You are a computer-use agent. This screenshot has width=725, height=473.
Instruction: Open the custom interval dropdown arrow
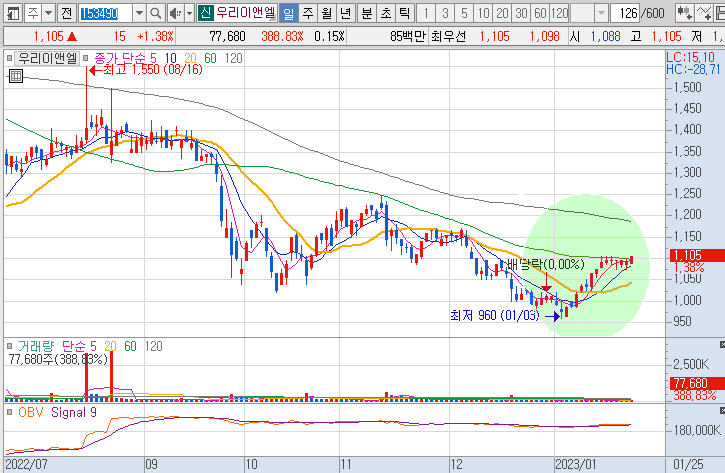(x=601, y=13)
